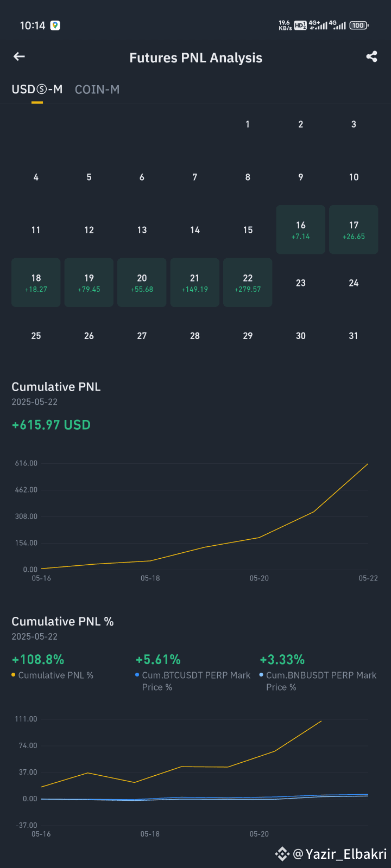Open day 22 with +279.57 profit

pos(248,283)
